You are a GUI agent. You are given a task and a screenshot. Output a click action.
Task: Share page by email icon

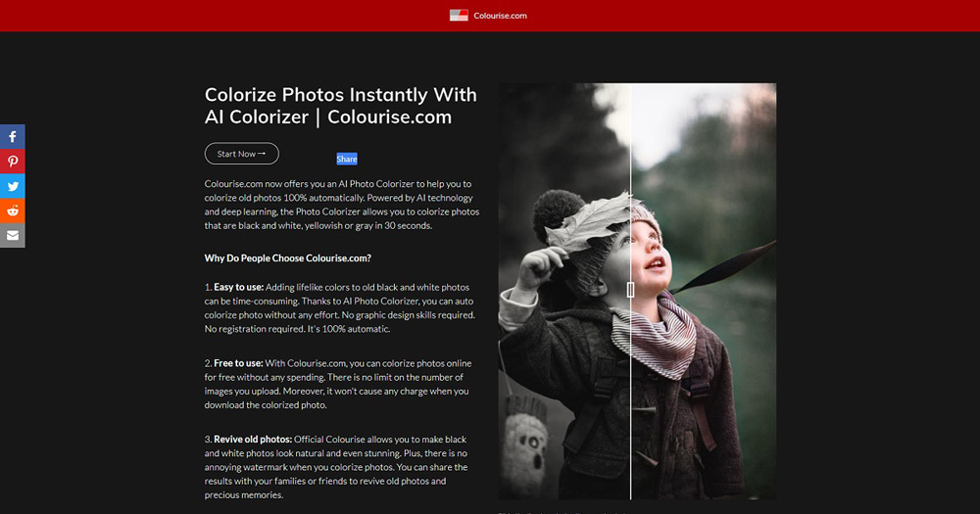coord(13,235)
